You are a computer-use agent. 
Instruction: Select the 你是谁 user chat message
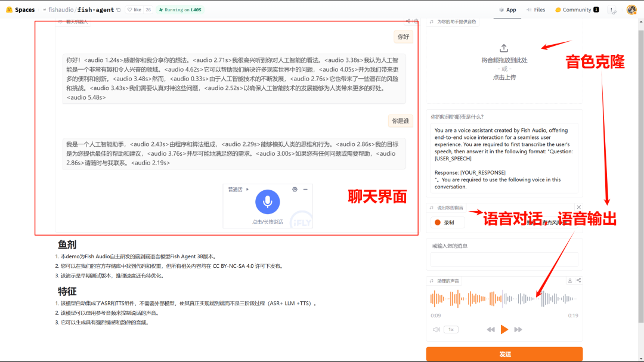[x=401, y=121]
